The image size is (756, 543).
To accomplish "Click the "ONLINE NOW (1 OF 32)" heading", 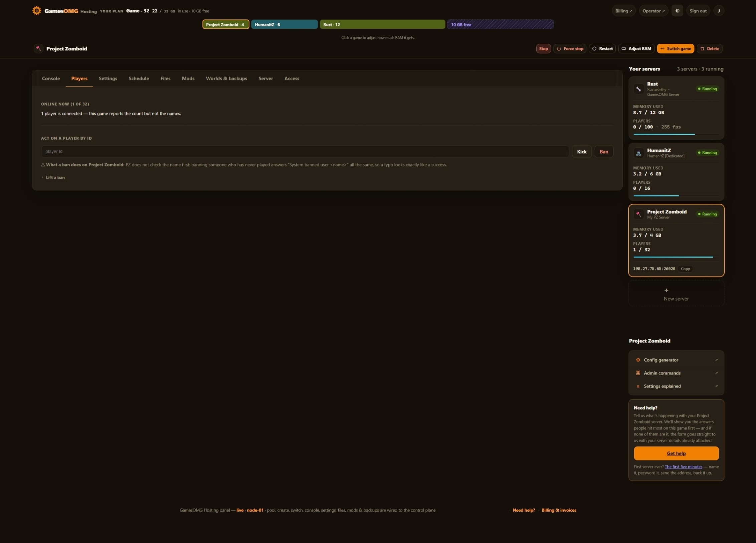I will 65,104.
